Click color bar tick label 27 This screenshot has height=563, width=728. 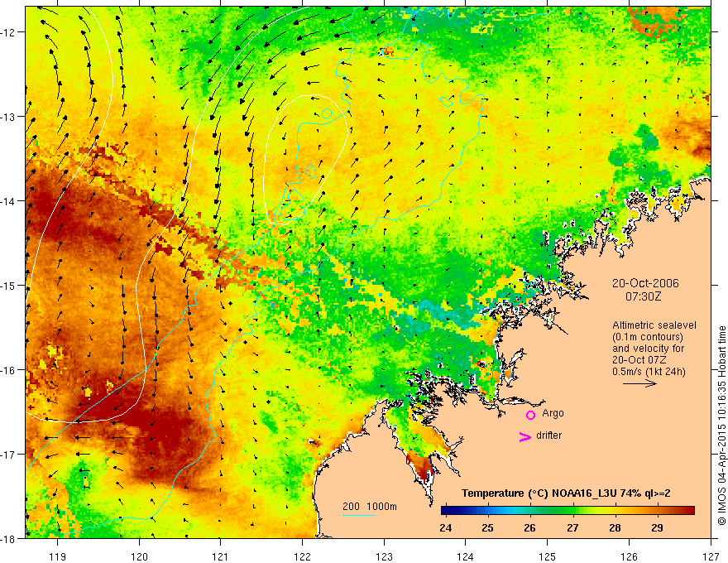pyautogui.click(x=572, y=528)
